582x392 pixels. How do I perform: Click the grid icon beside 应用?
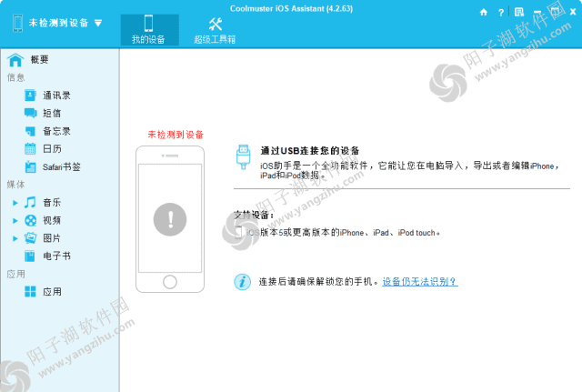click(x=30, y=292)
